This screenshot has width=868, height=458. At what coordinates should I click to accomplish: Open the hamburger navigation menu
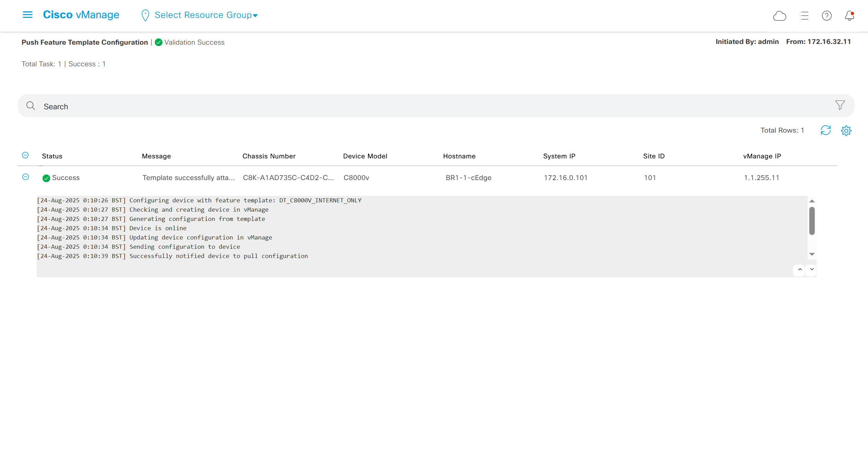point(27,15)
